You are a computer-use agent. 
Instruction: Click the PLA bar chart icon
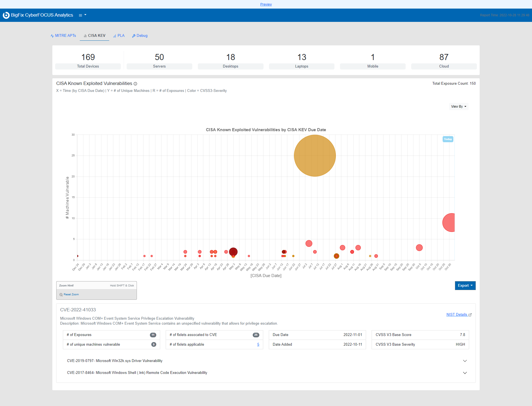pos(114,36)
